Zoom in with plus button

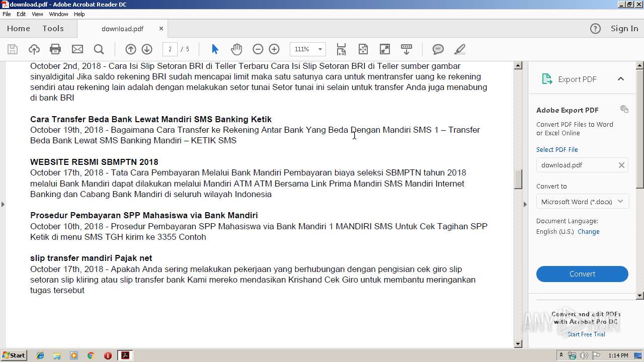274,49
